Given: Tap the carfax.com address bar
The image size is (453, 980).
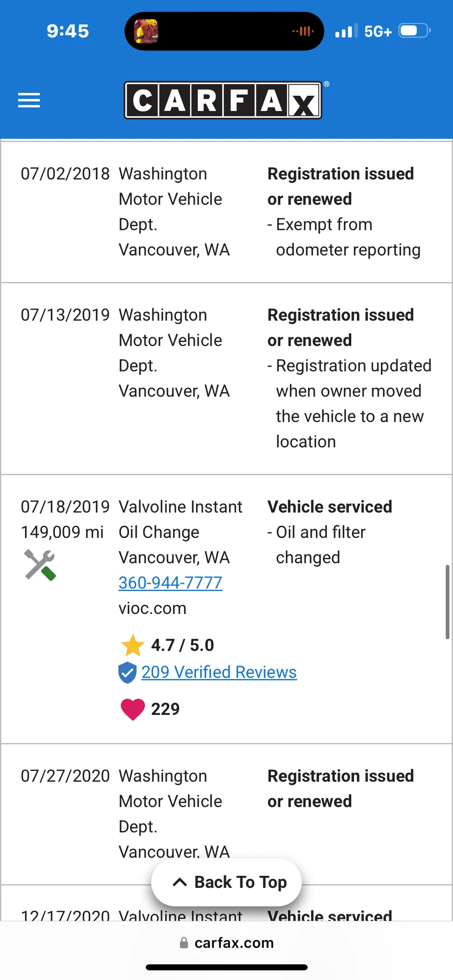Looking at the screenshot, I should tap(226, 943).
